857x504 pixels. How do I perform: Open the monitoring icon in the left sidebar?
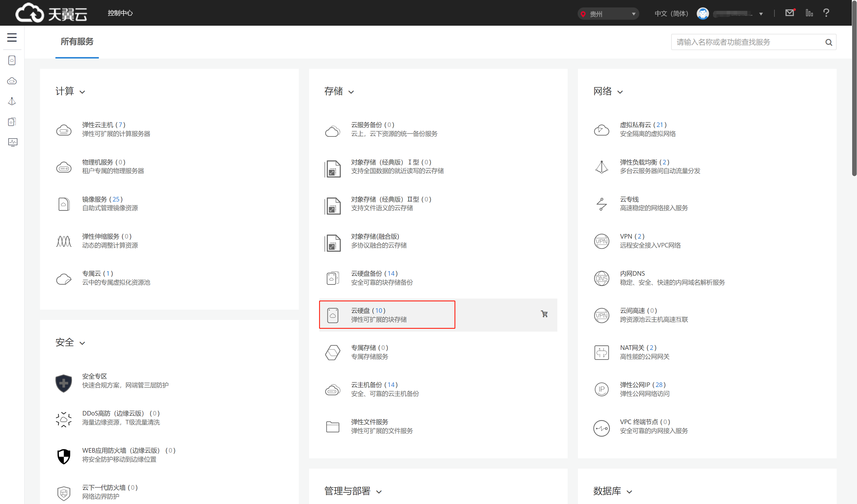click(x=12, y=142)
